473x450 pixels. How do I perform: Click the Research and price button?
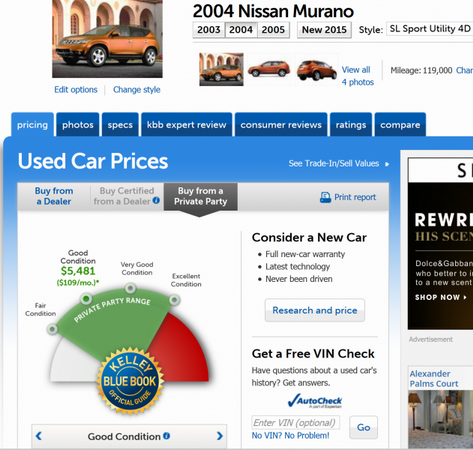point(315,310)
